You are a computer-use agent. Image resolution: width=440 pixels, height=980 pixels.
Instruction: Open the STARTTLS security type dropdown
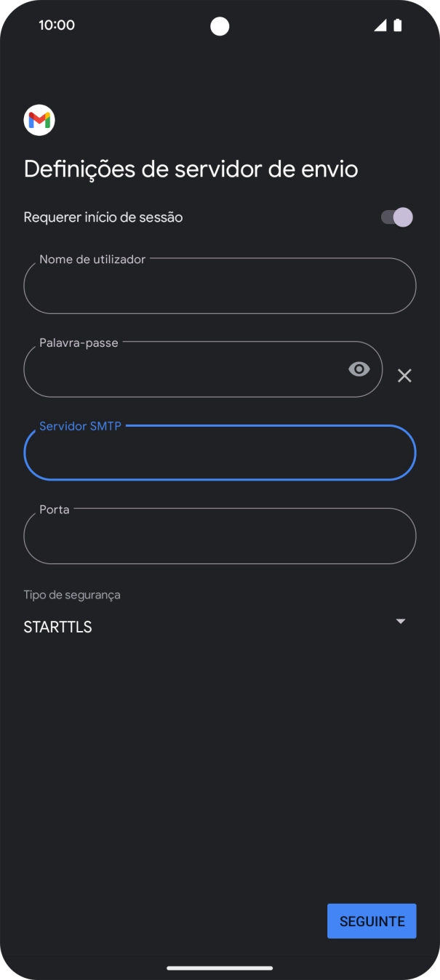pyautogui.click(x=211, y=627)
